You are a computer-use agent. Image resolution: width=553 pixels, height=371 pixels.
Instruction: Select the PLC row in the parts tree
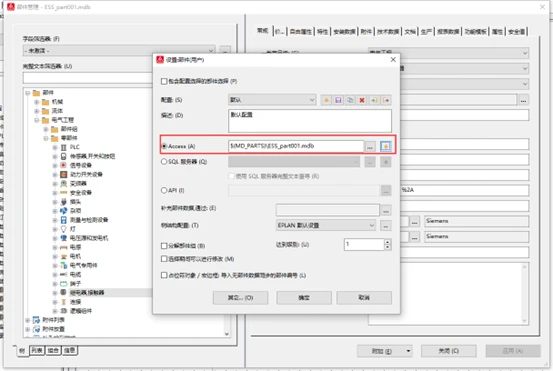tap(74, 147)
